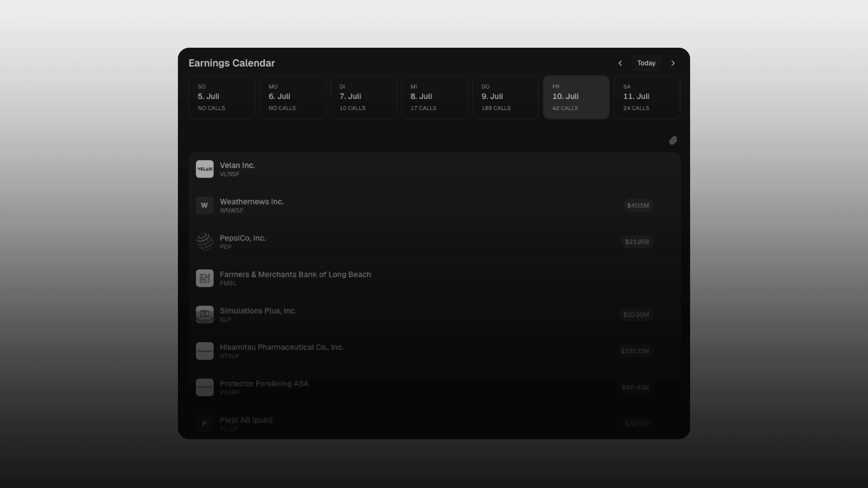Screen dimensions: 868x488
Task: Click the Earnings Calendar heading
Action: click(x=232, y=63)
